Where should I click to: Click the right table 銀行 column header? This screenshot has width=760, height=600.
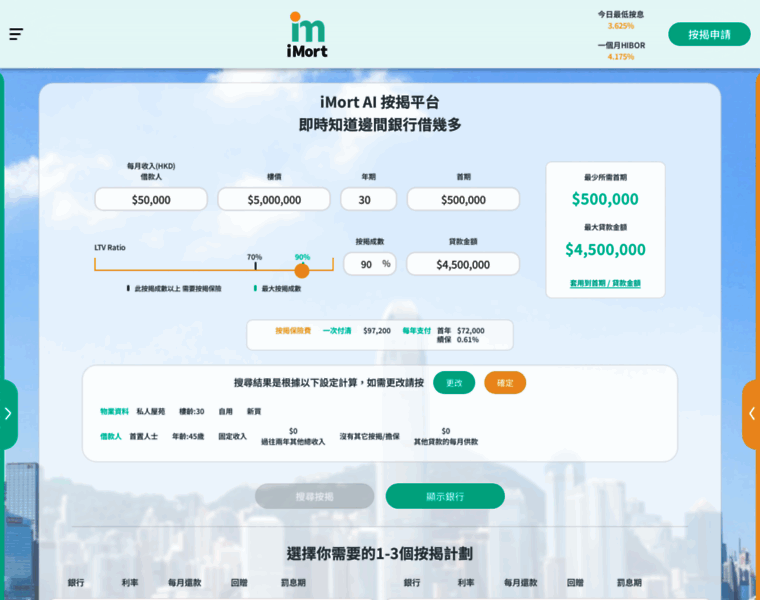pyautogui.click(x=412, y=583)
